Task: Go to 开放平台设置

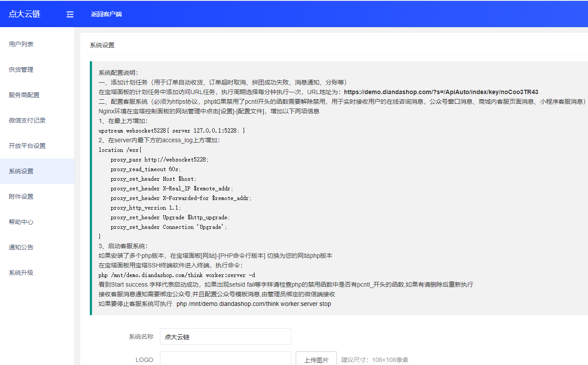Action: 37,146
